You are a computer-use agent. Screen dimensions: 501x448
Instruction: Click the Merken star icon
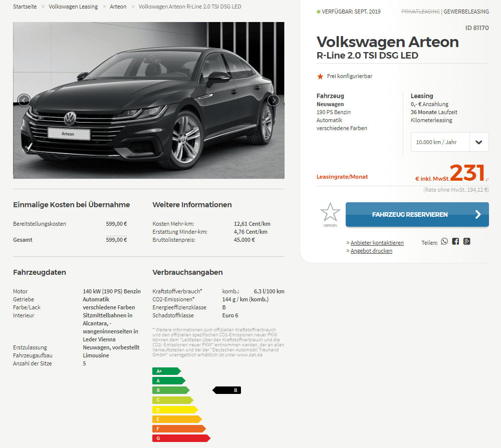coord(330,213)
